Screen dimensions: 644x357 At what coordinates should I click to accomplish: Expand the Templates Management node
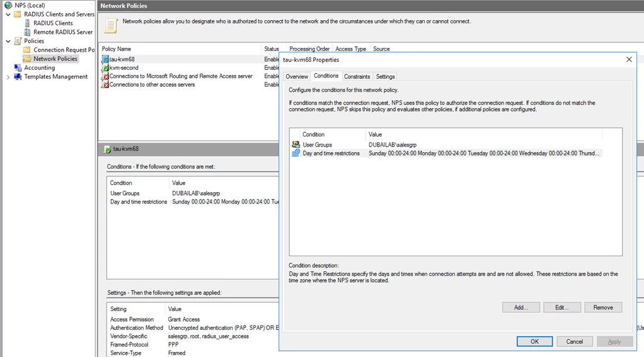pyautogui.click(x=8, y=77)
